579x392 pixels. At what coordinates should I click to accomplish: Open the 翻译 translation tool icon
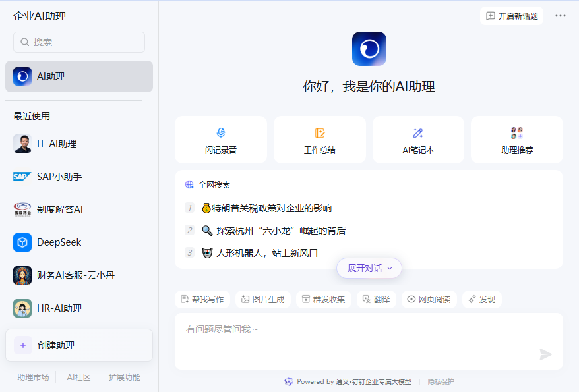pos(376,299)
